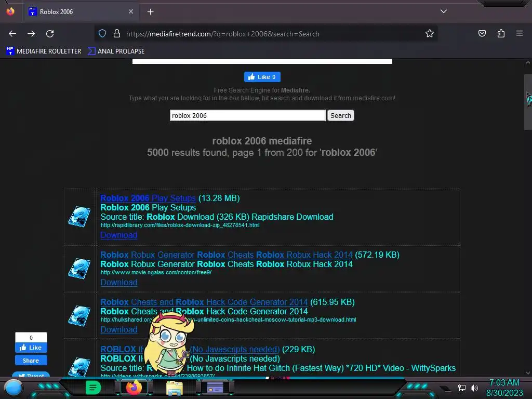Open the ANAL PROLAPSE bookmark
This screenshot has width=532, height=399.
click(x=116, y=51)
